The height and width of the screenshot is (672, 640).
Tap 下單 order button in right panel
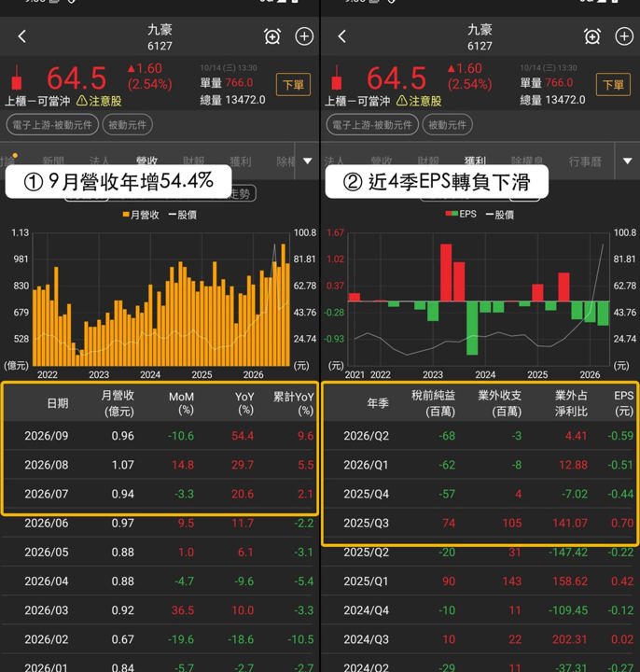[613, 84]
